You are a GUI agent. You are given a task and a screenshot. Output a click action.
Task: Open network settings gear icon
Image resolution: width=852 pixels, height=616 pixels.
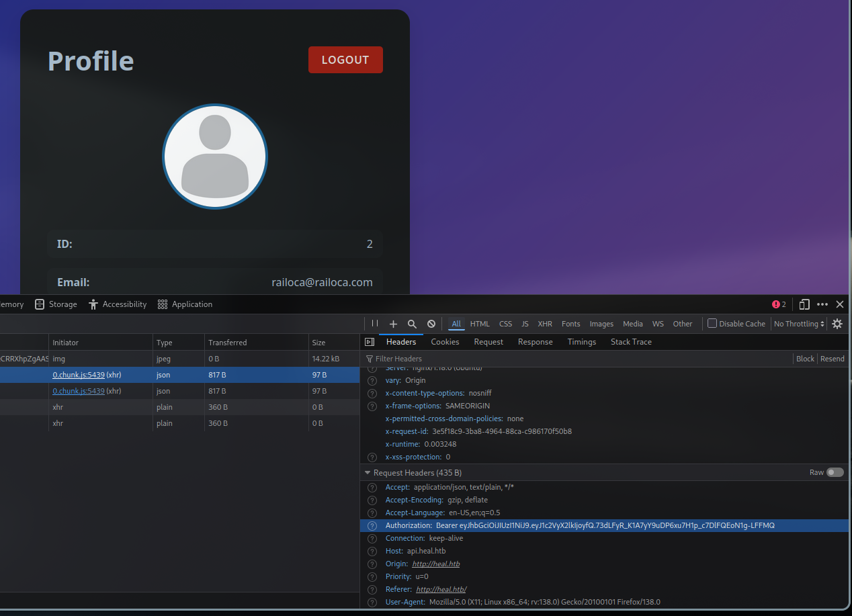point(837,324)
